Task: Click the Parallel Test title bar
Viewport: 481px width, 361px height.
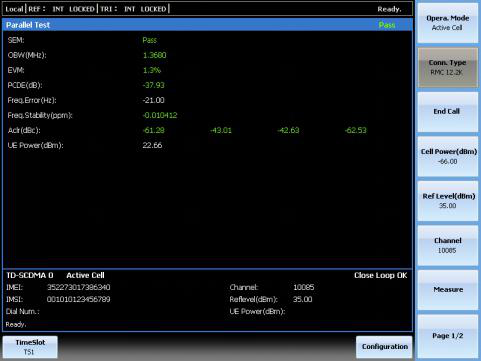Action: [x=207, y=25]
